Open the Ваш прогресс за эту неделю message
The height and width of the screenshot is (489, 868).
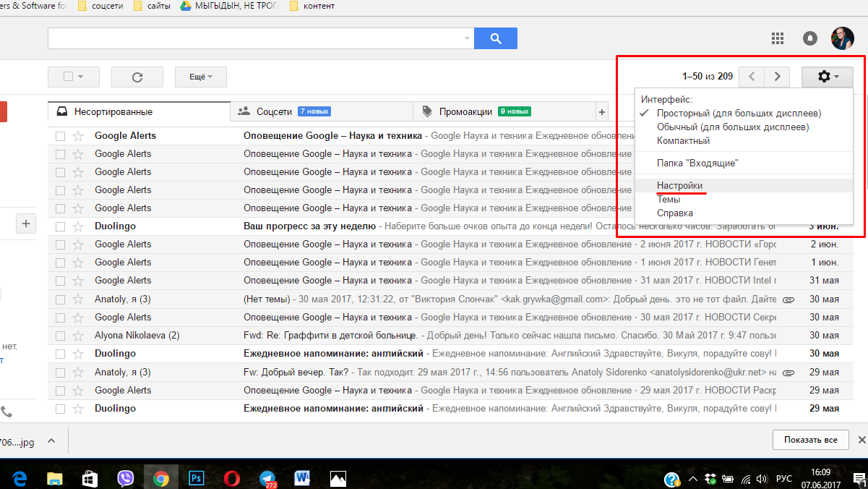(309, 226)
